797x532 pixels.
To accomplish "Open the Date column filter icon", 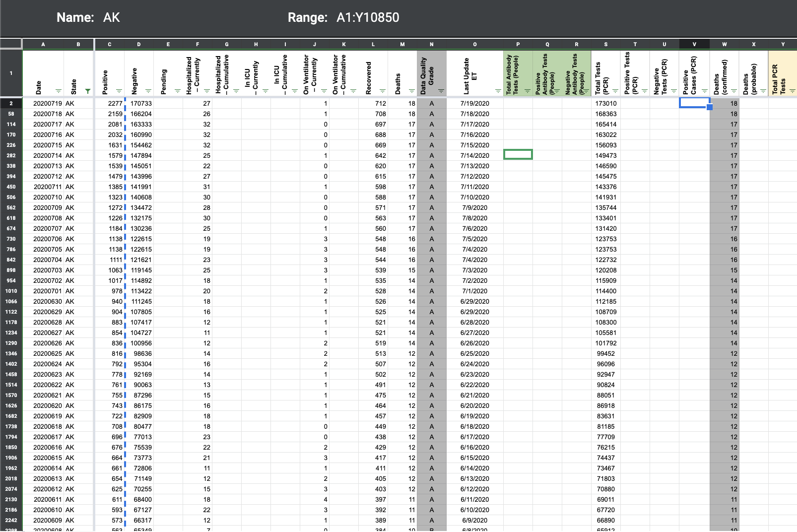I will point(59,91).
